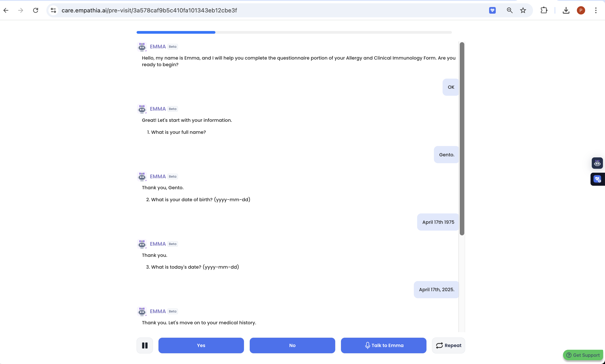The width and height of the screenshot is (605, 364).
Task: Bookmark this page with the star icon
Action: pyautogui.click(x=523, y=10)
